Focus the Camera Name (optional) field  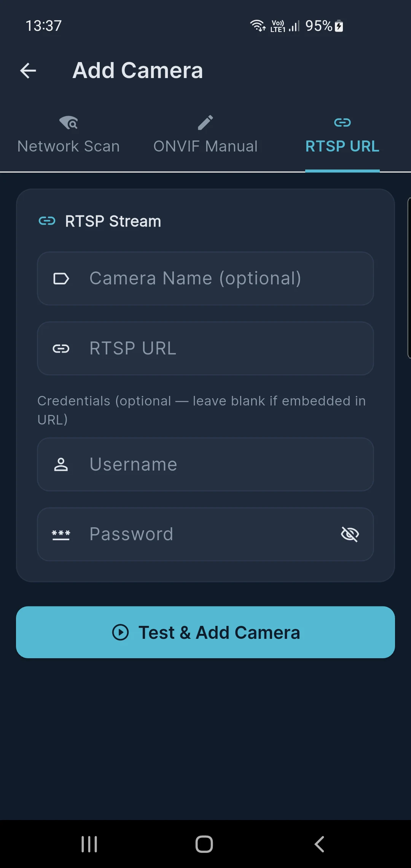pyautogui.click(x=205, y=279)
